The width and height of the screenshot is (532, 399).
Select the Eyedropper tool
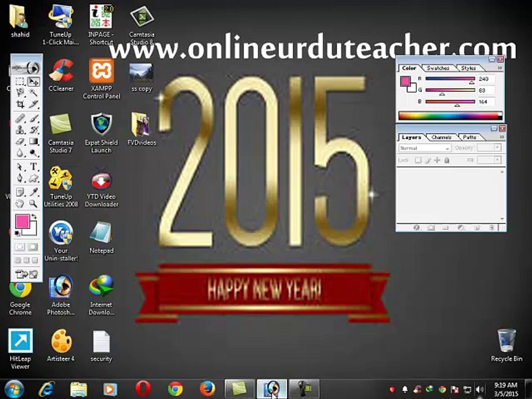[34, 192]
